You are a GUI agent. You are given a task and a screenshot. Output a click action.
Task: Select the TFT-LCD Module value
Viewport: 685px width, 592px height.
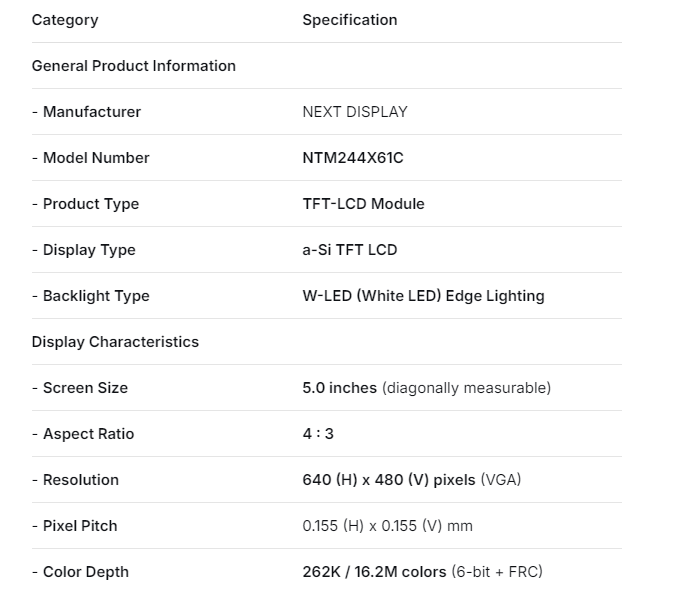click(x=363, y=204)
